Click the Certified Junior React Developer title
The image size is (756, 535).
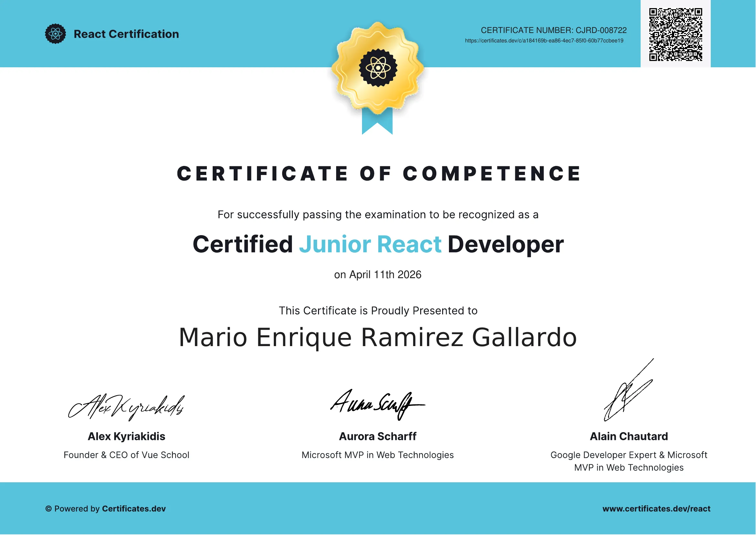point(378,245)
